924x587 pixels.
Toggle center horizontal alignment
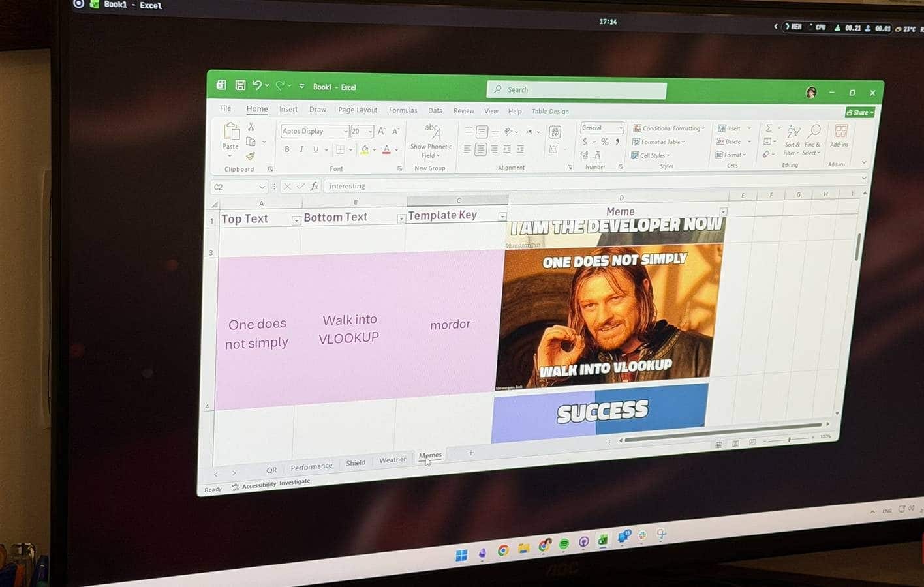[x=481, y=149]
